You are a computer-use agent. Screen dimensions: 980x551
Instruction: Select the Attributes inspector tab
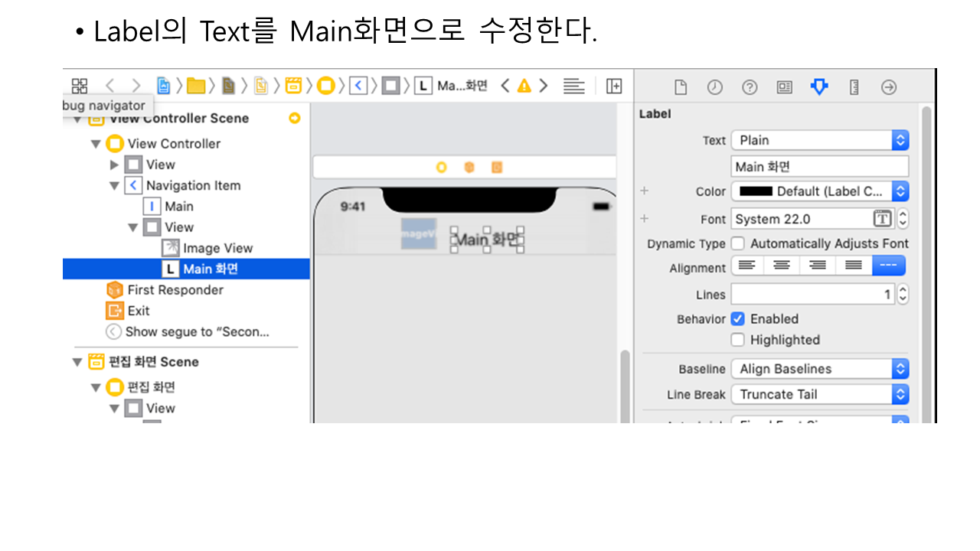click(819, 87)
